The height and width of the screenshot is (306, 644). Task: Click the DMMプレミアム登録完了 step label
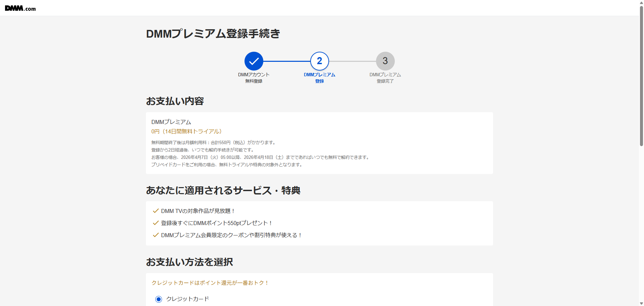point(385,78)
